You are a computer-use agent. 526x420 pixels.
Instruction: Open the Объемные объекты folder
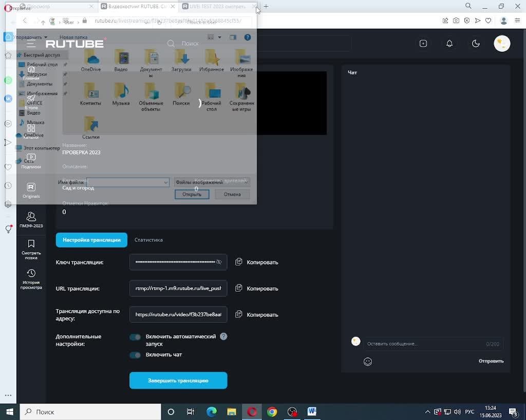point(151,97)
